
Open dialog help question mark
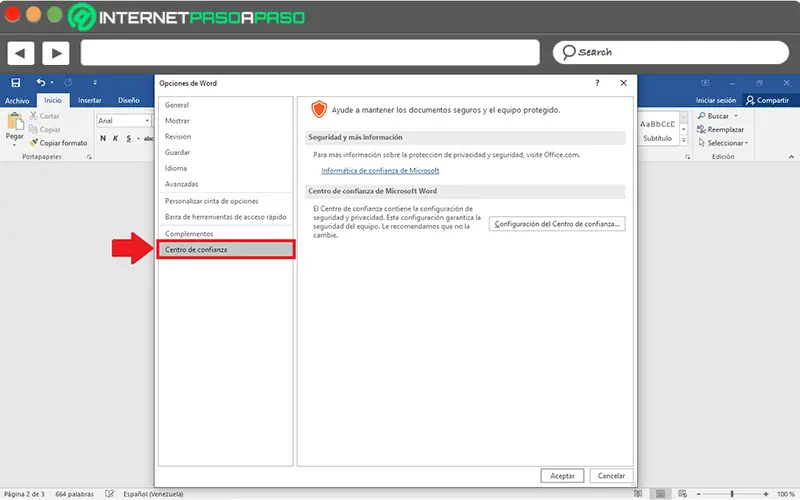(597, 83)
